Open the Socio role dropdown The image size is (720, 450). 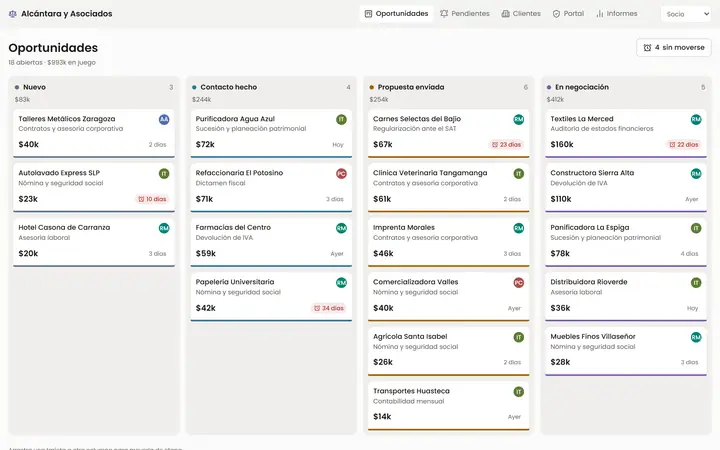pyautogui.click(x=686, y=14)
